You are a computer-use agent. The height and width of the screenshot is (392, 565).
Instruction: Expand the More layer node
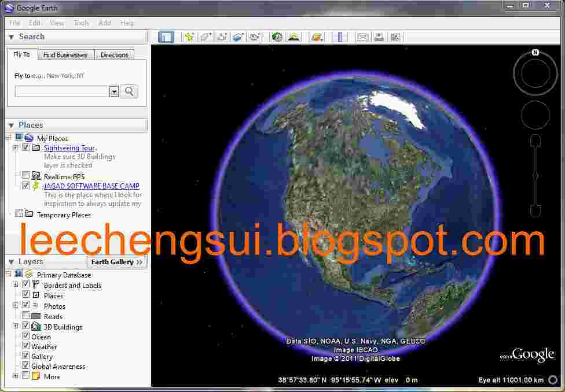click(x=16, y=376)
